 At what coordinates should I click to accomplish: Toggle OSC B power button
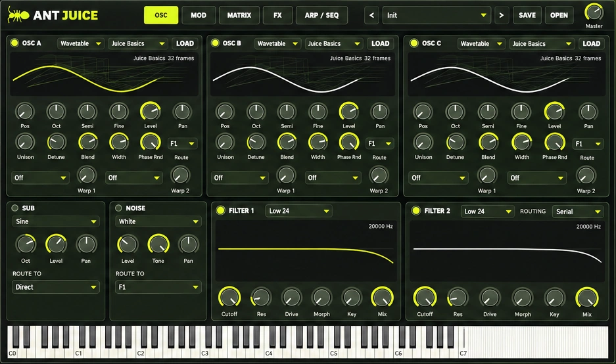tap(215, 43)
